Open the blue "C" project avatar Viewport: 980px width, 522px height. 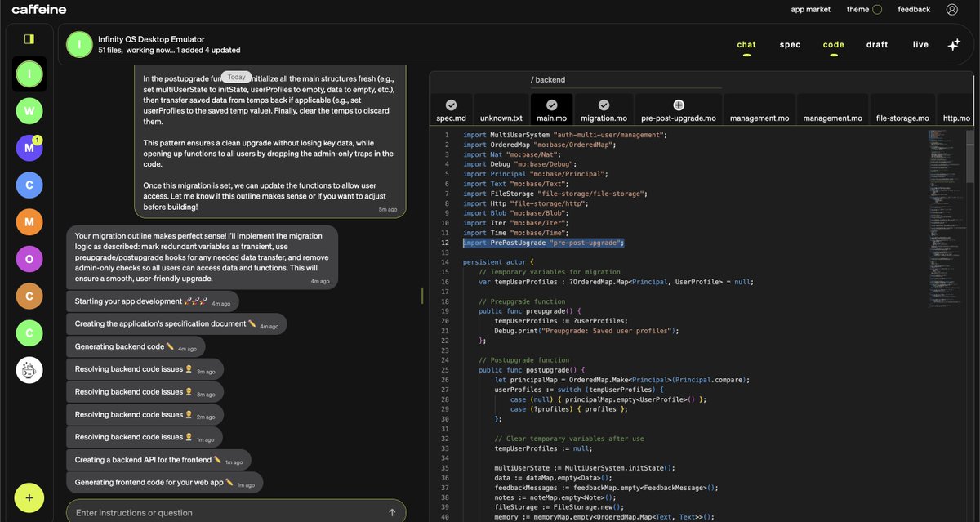[x=29, y=185]
